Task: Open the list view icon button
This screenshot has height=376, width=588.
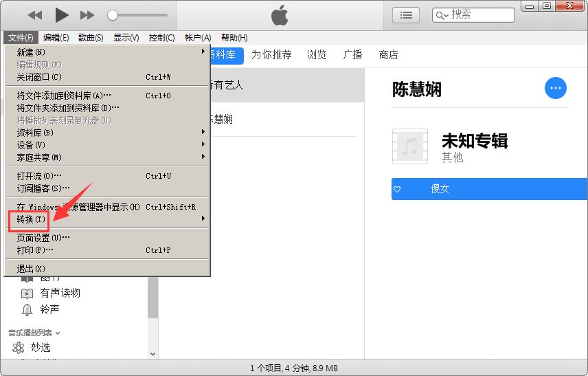Action: [406, 14]
